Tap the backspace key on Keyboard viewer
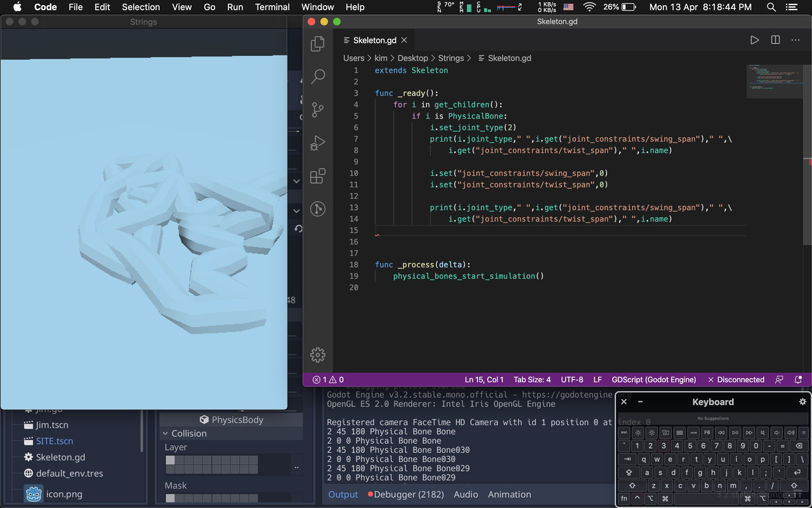 click(x=799, y=446)
